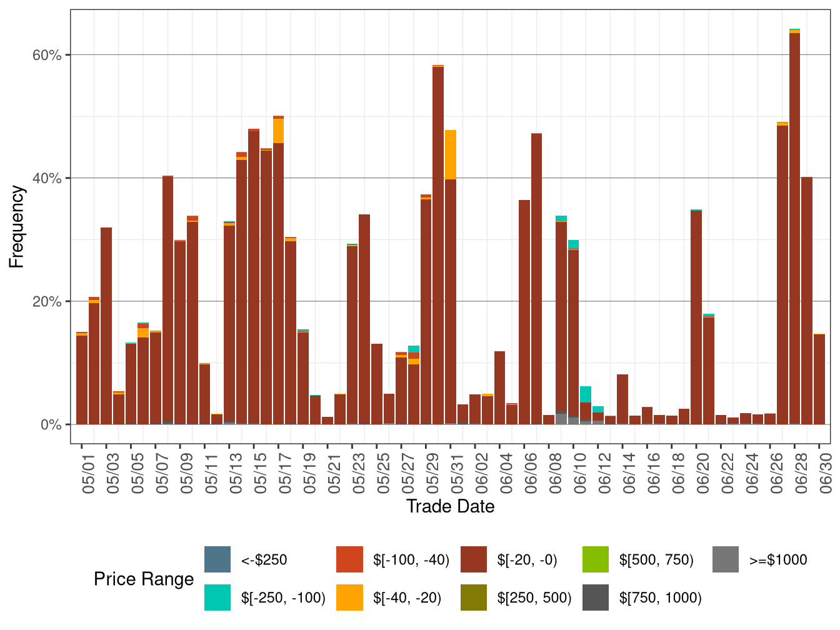Click the '$[-20, -0)' legend label
The width and height of the screenshot is (840, 630).
(527, 560)
